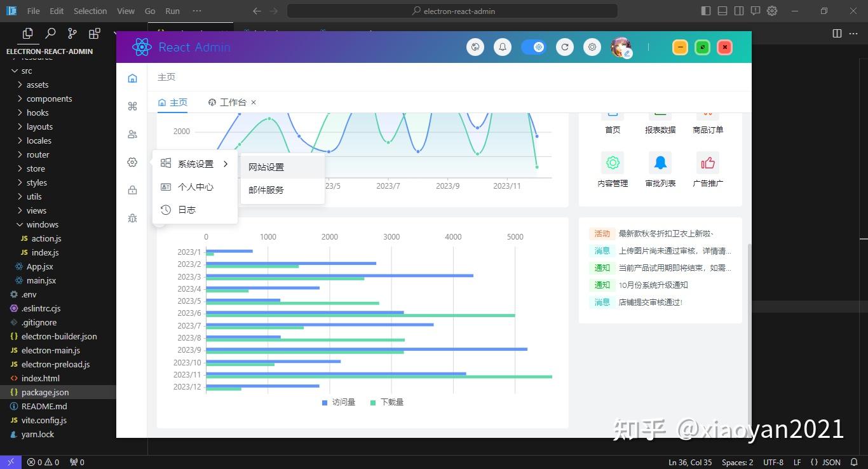The height and width of the screenshot is (469, 868).
Task: Open user management from sidebar icon
Action: point(132,134)
